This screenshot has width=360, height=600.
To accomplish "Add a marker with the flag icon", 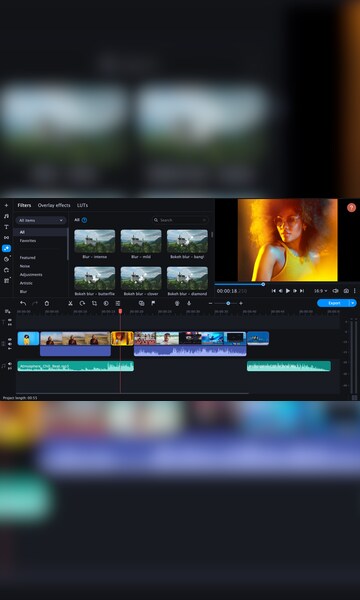I will pos(153,303).
